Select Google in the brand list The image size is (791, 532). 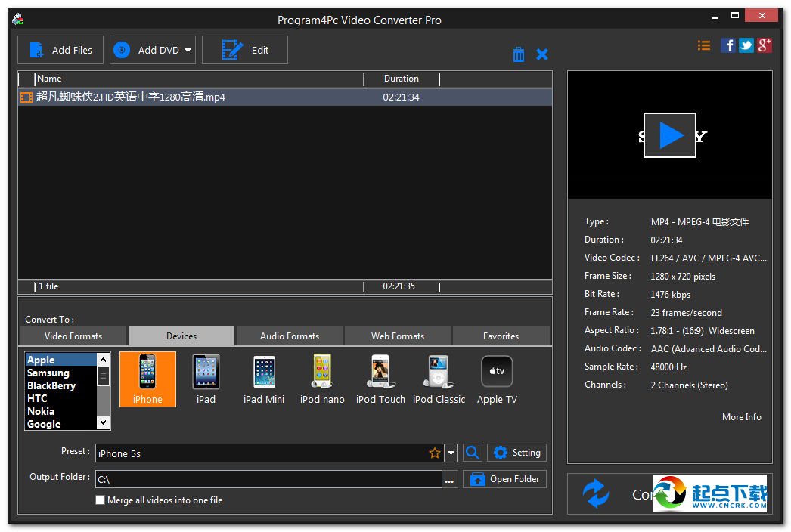(60, 424)
